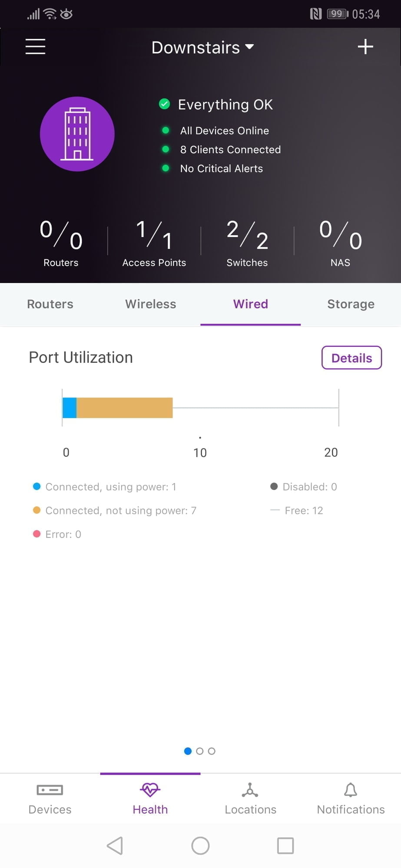Screen dimensions: 401x868
Task: Open the Notifications bell tab
Action: (x=351, y=799)
